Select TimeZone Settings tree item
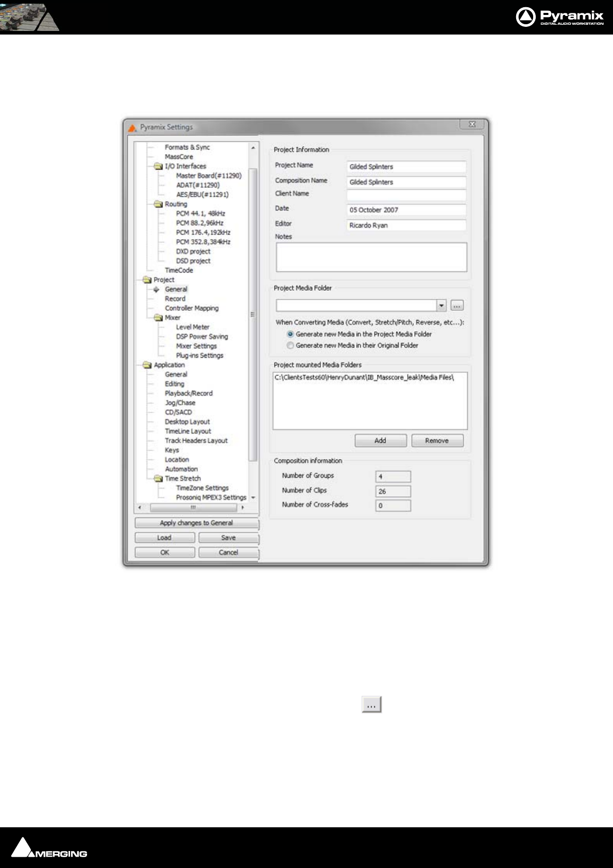Image resolution: width=613 pixels, height=868 pixels. point(202,488)
